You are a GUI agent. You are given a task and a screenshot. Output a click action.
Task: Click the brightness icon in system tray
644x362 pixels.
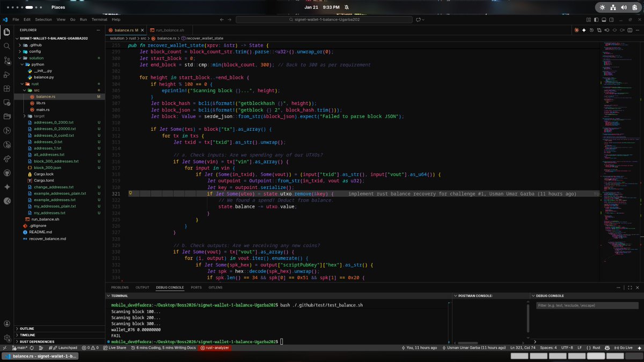(x=602, y=7)
